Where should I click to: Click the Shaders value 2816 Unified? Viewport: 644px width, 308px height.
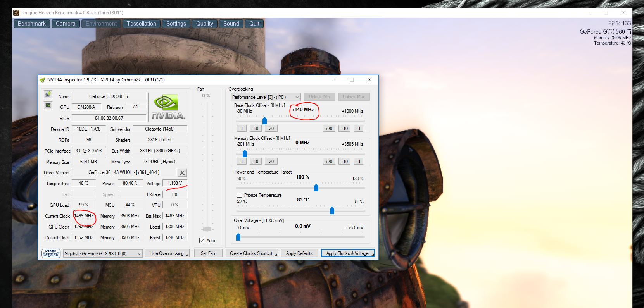click(x=160, y=140)
